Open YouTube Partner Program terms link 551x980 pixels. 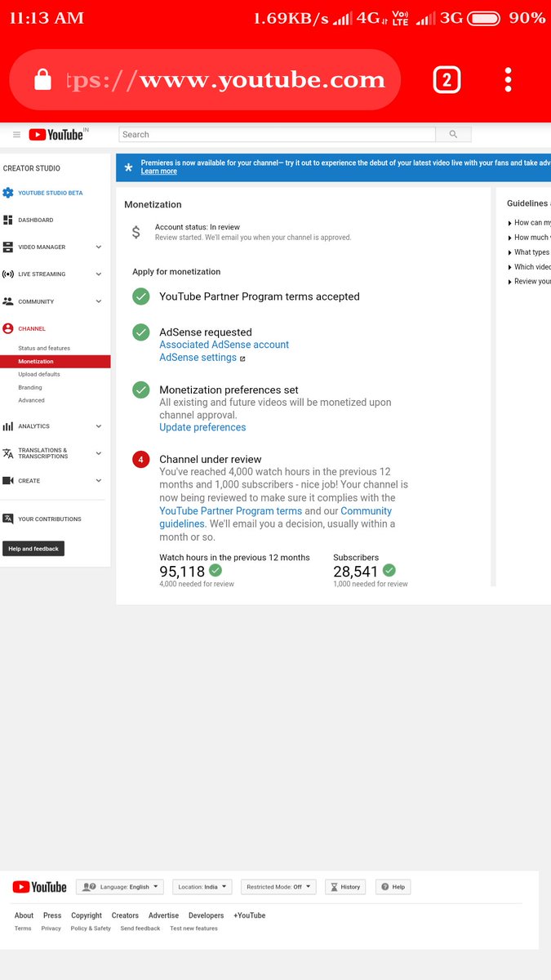(230, 511)
